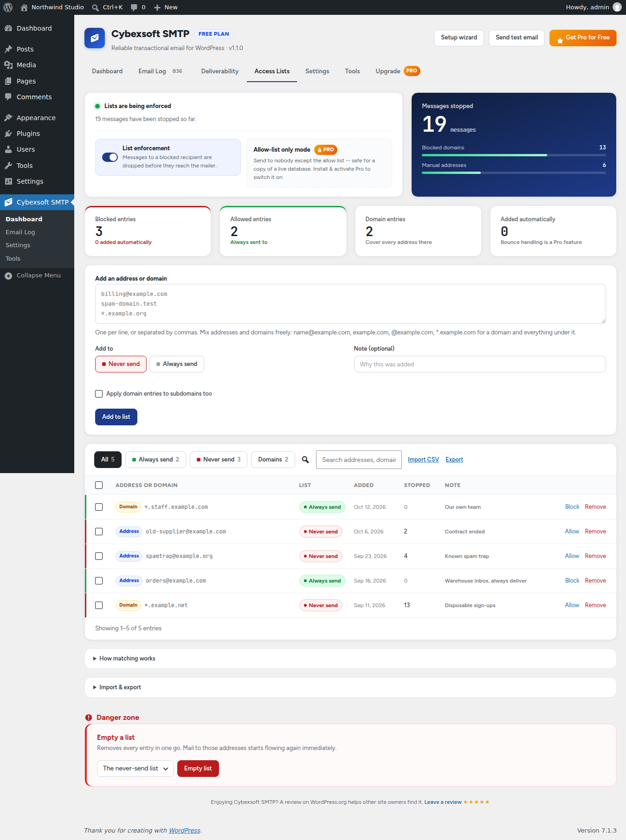626x840 pixels.
Task: Click the Note optional input field
Action: point(480,364)
